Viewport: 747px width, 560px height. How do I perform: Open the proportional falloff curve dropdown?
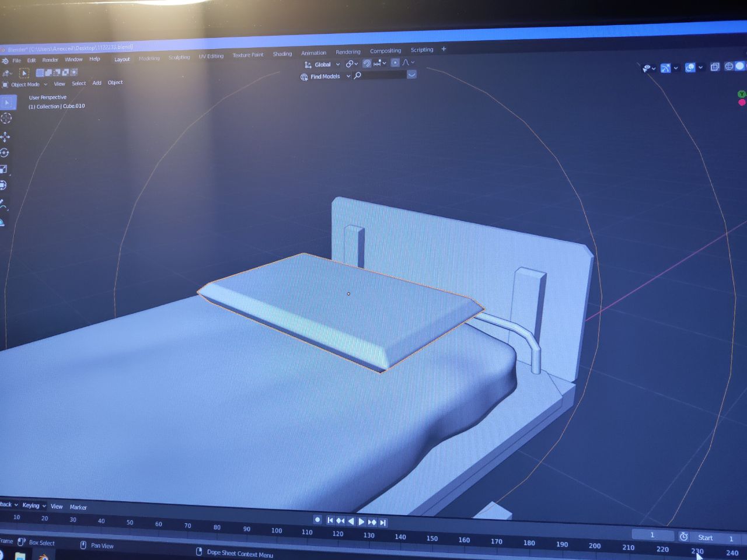coord(409,62)
